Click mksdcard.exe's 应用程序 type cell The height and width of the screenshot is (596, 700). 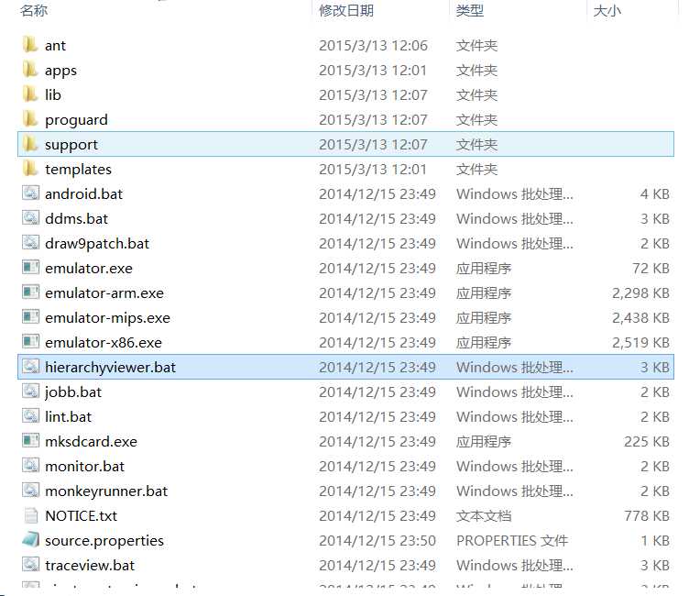pos(484,441)
